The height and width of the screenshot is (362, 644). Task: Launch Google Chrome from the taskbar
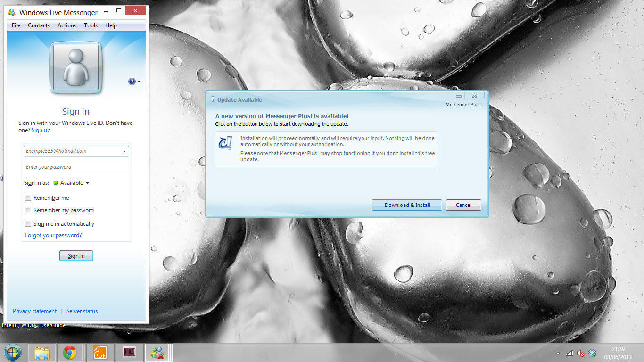click(x=70, y=353)
